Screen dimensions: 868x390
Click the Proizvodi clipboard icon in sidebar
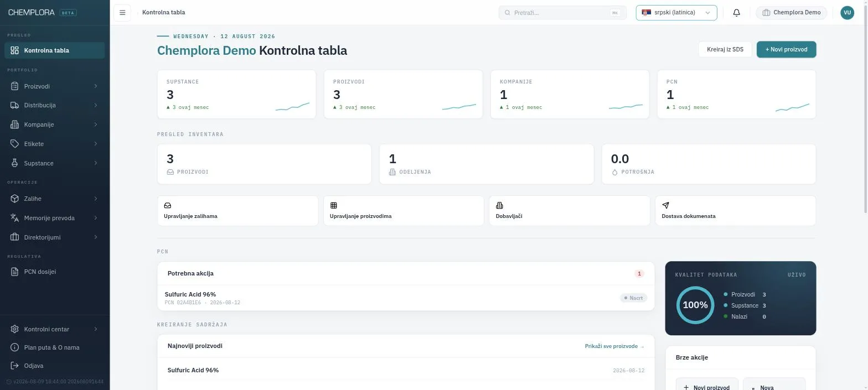tap(15, 86)
